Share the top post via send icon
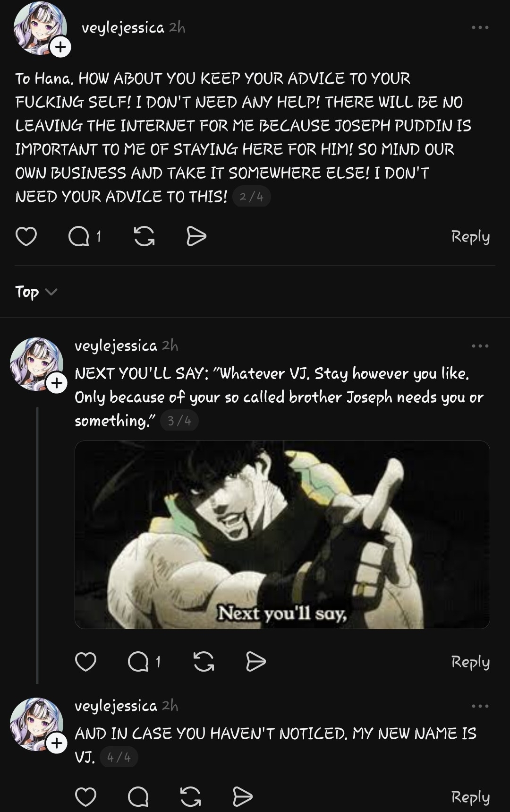 (196, 236)
